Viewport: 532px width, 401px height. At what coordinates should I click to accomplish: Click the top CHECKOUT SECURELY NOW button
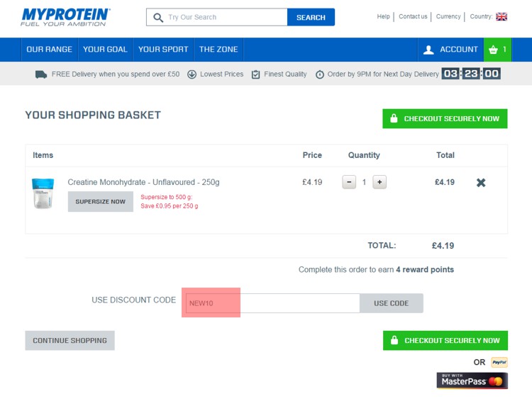(445, 118)
